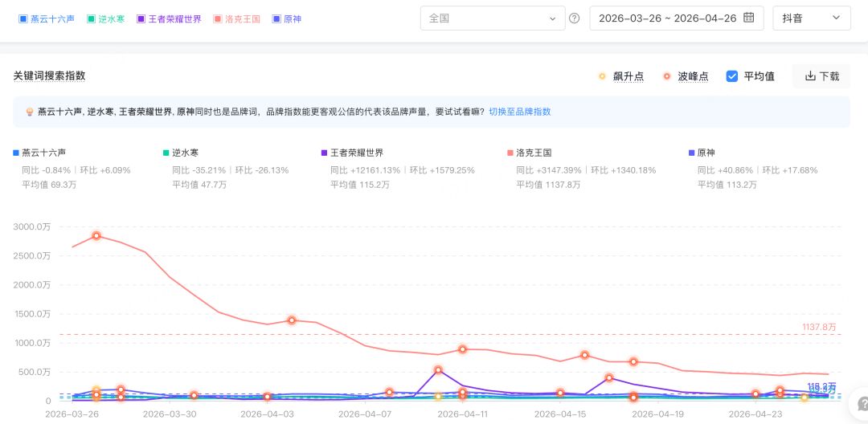Image resolution: width=868 pixels, height=424 pixels.
Task: Open the 全国 region dropdown
Action: pyautogui.click(x=493, y=18)
